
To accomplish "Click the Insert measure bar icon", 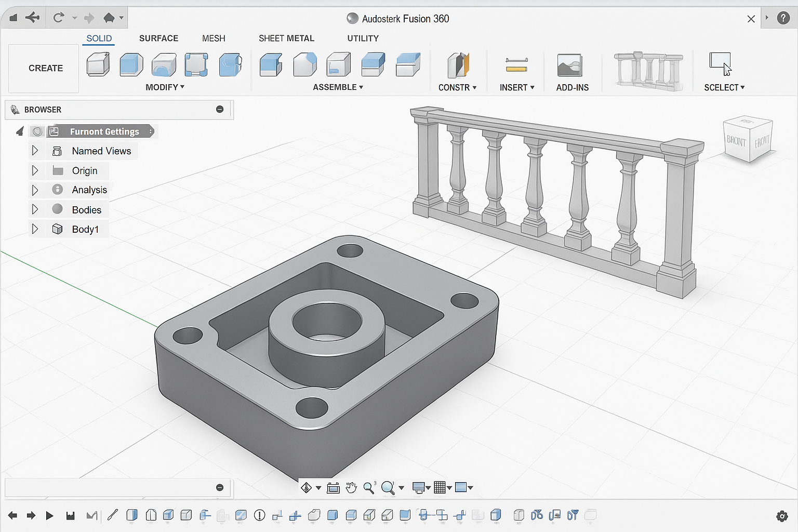I will click(x=516, y=65).
